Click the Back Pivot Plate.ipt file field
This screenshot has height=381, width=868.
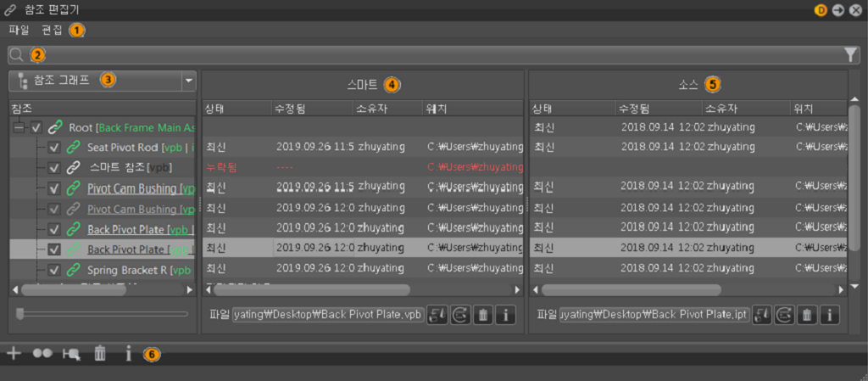point(654,315)
